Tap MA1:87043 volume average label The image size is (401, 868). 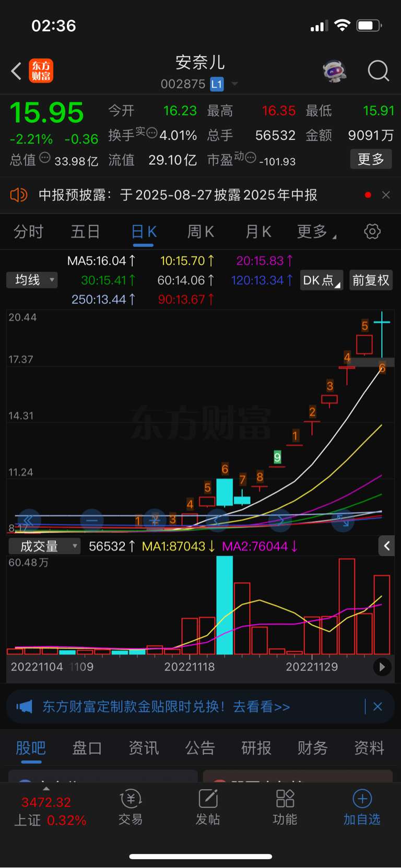coord(179,546)
